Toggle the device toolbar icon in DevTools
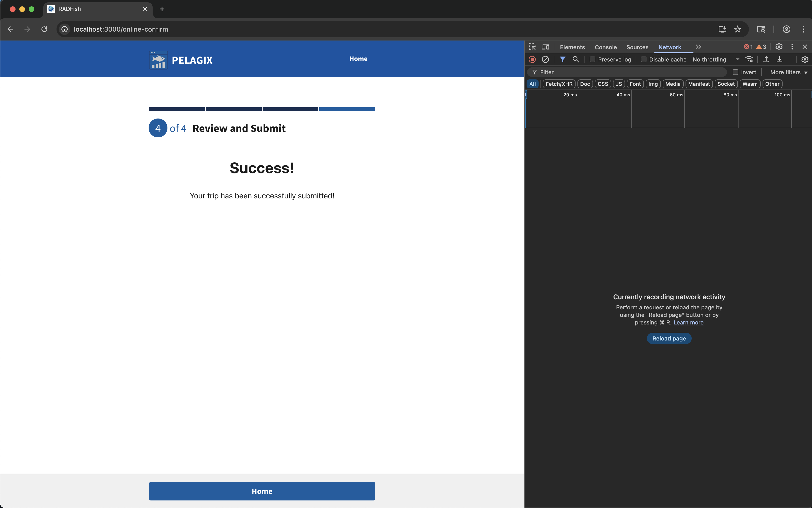This screenshot has height=508, width=812. [x=546, y=47]
